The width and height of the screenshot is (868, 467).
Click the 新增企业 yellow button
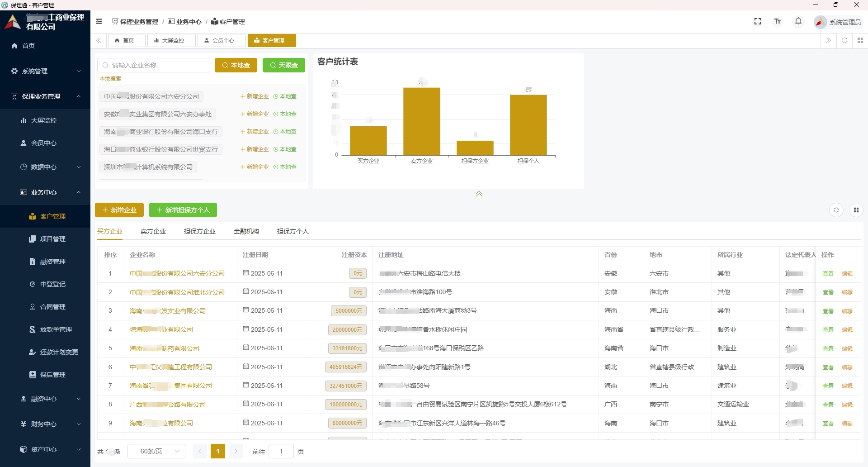(x=119, y=210)
